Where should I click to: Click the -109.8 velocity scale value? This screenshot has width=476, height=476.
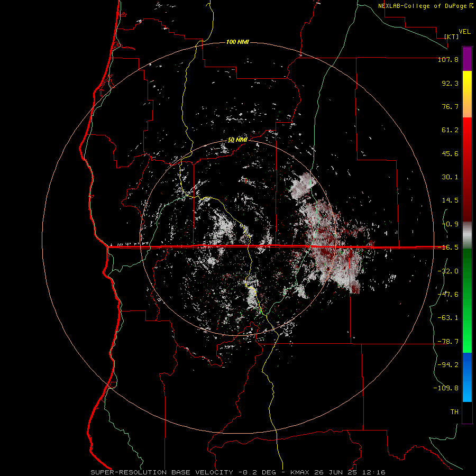click(x=446, y=388)
